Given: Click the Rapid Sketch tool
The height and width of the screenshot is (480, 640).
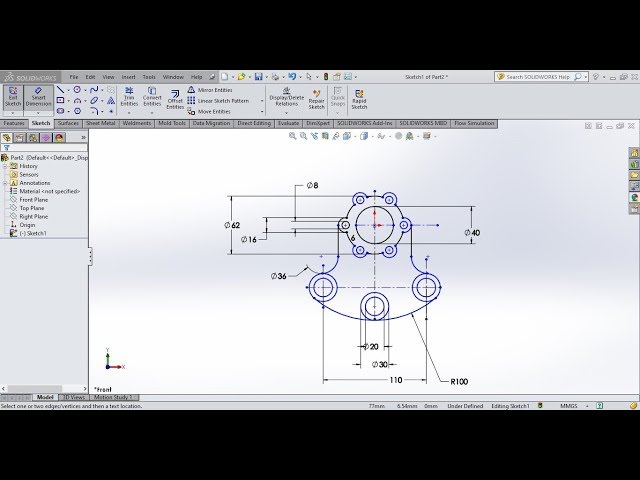Looking at the screenshot, I should coord(359,100).
